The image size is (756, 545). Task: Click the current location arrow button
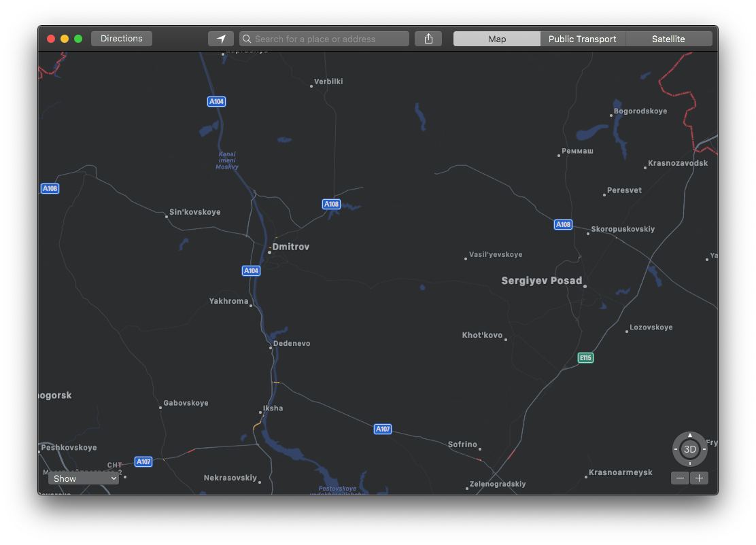click(221, 39)
